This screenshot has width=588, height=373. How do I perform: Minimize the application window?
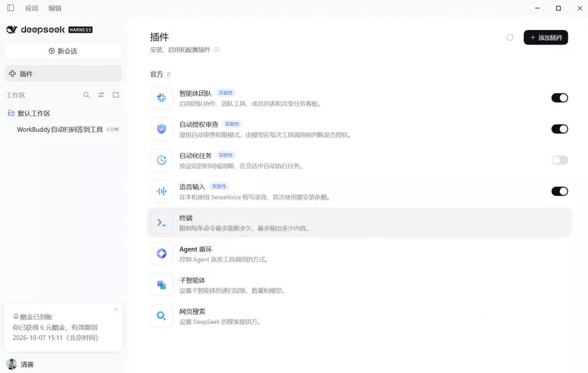click(537, 8)
